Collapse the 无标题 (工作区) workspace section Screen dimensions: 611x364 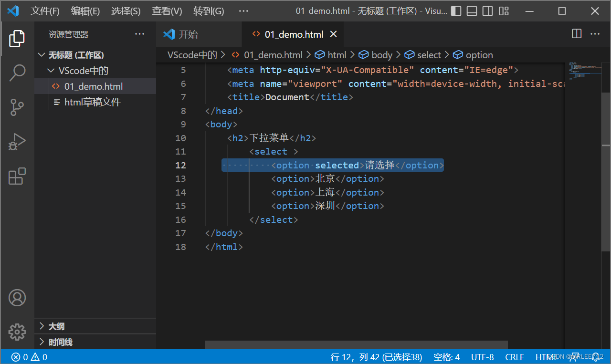pos(95,55)
